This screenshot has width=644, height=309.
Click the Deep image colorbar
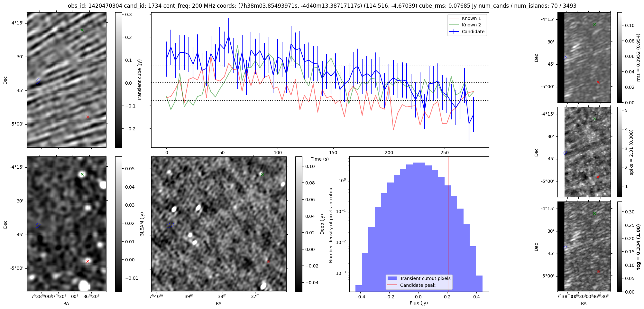tap(299, 224)
